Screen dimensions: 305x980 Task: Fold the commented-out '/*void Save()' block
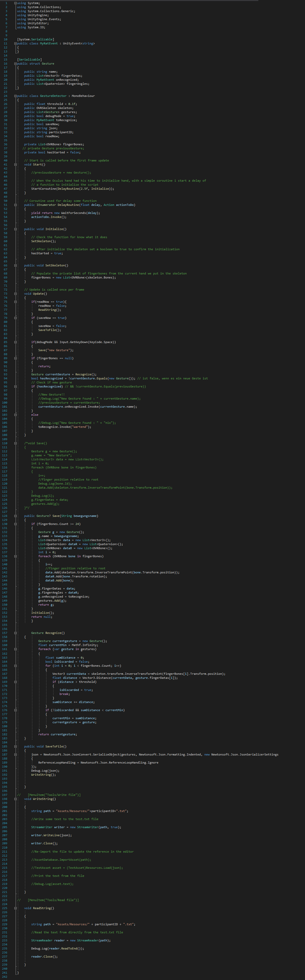coord(16,443)
